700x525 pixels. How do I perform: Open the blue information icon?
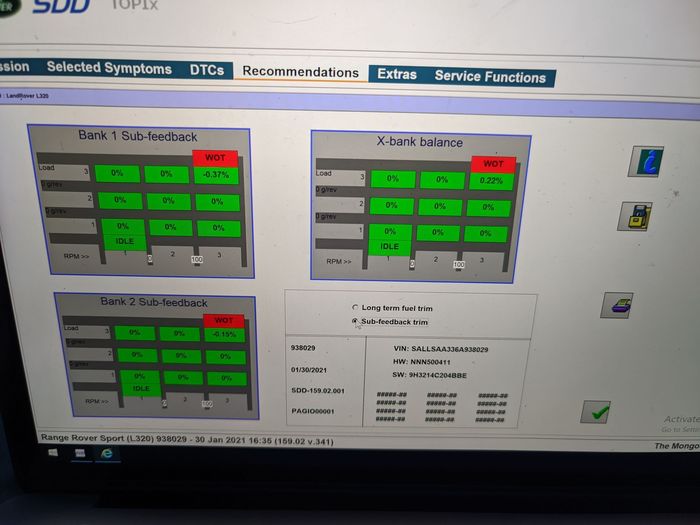[645, 162]
